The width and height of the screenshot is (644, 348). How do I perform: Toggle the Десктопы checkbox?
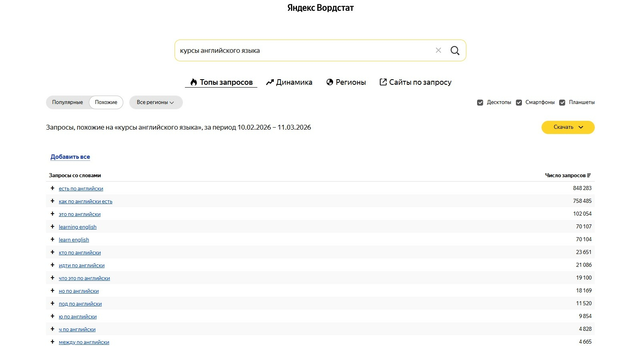(x=480, y=103)
